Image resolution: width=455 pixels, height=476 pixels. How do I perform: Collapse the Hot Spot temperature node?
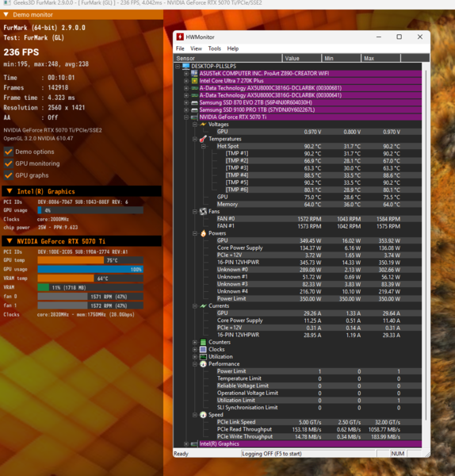204,146
